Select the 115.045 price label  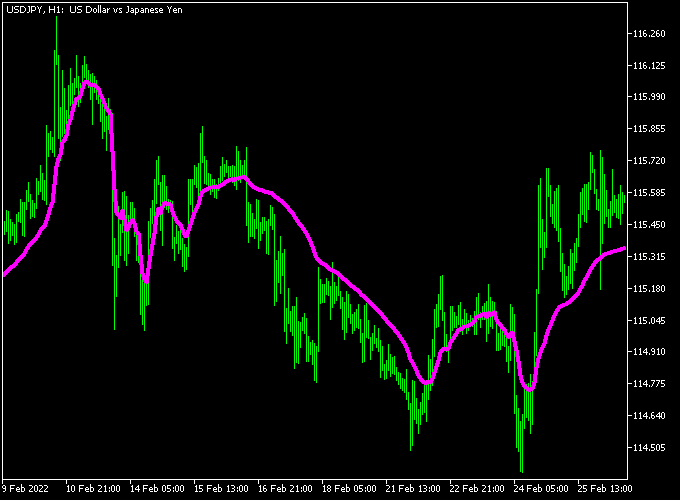649,321
